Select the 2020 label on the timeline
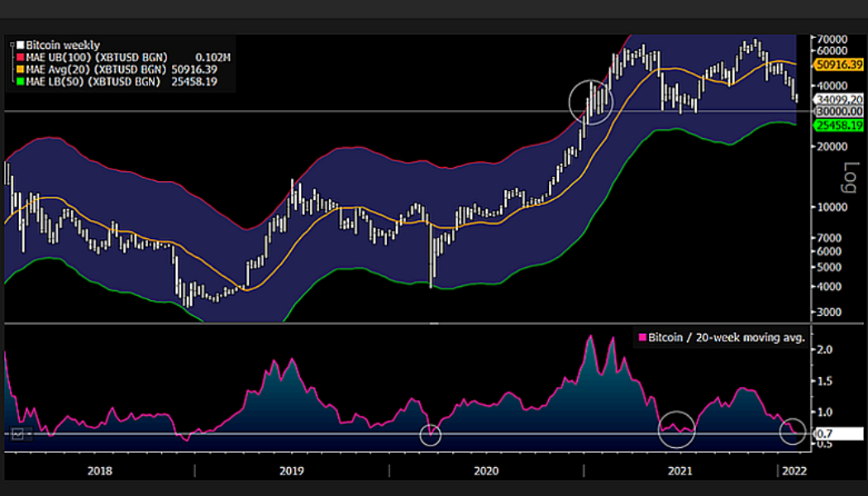868x496 pixels. pyautogui.click(x=484, y=470)
